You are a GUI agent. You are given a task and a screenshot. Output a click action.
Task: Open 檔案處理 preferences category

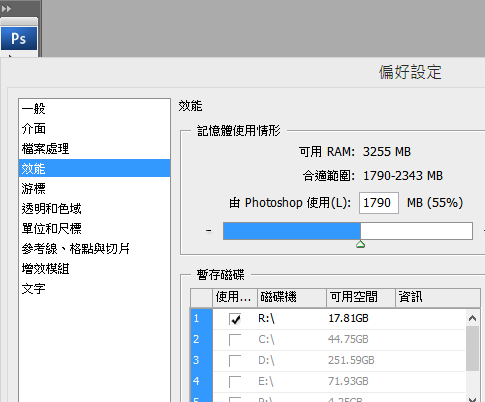(94, 149)
